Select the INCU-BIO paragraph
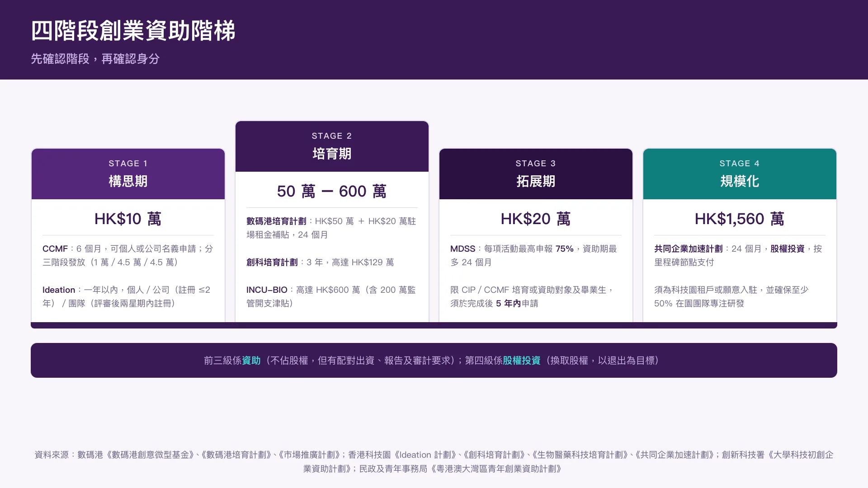The height and width of the screenshot is (488, 868). (x=332, y=296)
